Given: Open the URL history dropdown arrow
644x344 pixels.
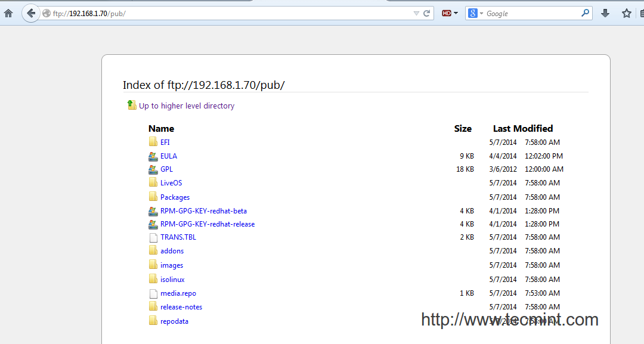Looking at the screenshot, I should point(416,13).
